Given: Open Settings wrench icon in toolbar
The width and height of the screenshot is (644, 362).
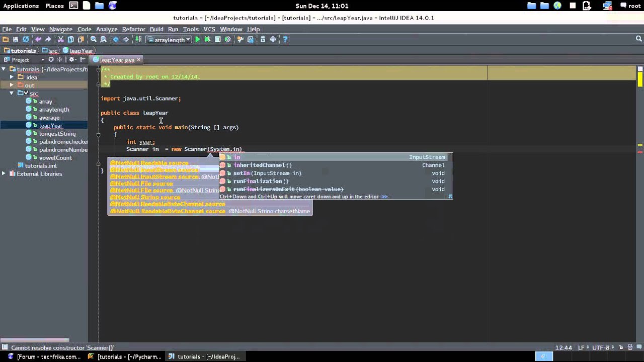Looking at the screenshot, I should click(x=240, y=39).
